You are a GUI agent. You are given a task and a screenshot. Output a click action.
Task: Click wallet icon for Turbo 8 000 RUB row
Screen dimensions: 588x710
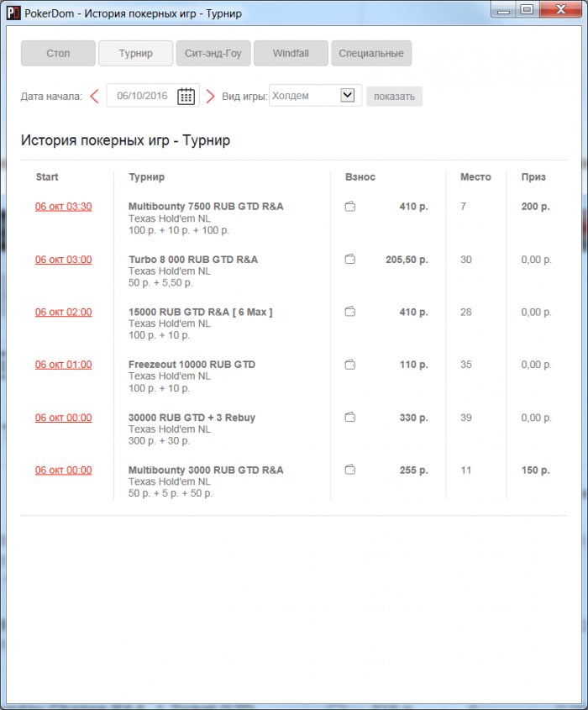pyautogui.click(x=350, y=260)
